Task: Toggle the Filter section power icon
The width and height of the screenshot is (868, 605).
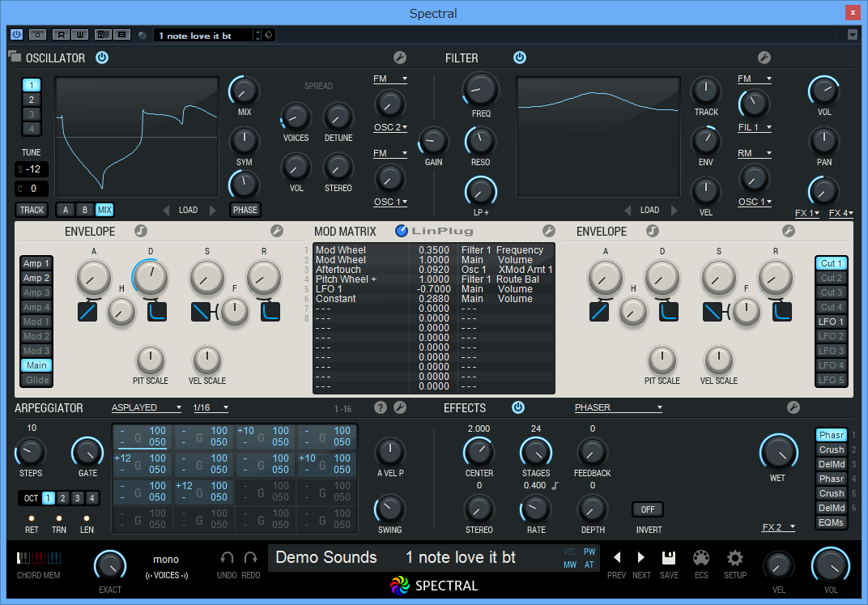Action: click(519, 58)
